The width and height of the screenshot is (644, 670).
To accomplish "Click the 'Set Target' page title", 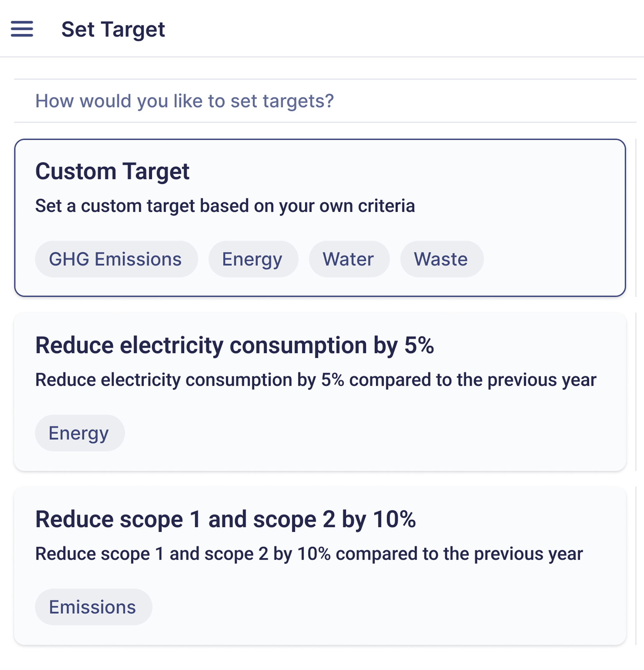I will pyautogui.click(x=113, y=30).
